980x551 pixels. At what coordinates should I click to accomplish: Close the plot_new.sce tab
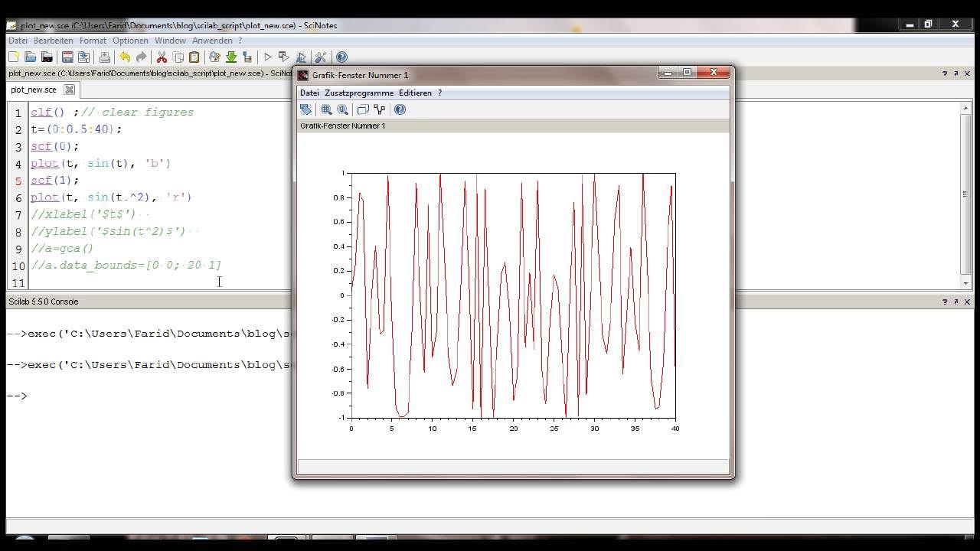click(x=69, y=90)
